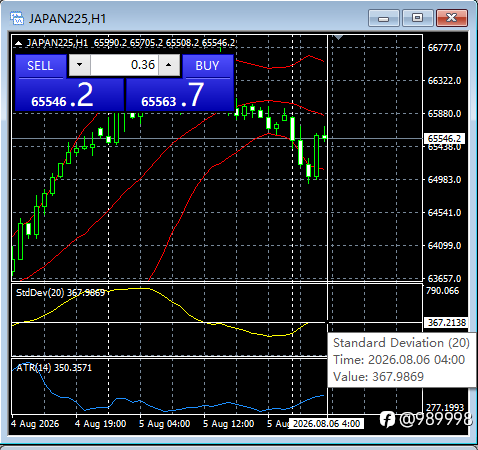Click current price label 65546.2 on axis

(x=444, y=138)
